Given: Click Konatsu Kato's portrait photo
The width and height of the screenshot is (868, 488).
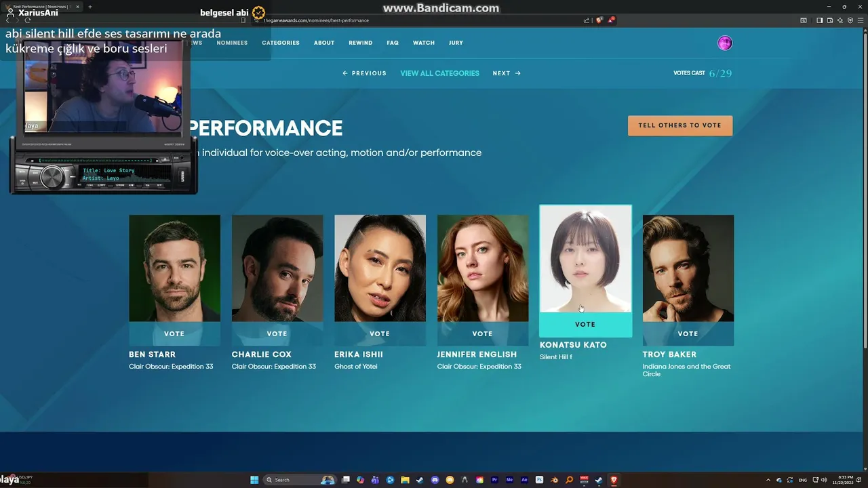Looking at the screenshot, I should point(585,259).
